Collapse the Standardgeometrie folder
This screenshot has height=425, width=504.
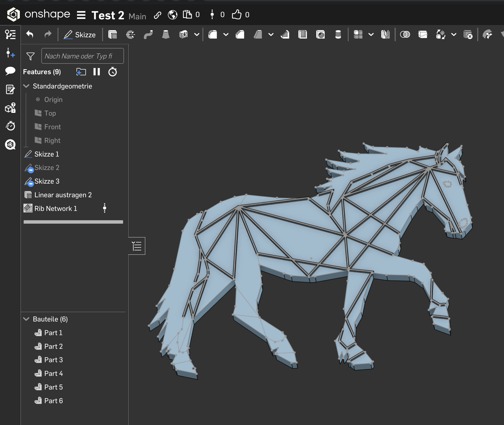pos(26,86)
